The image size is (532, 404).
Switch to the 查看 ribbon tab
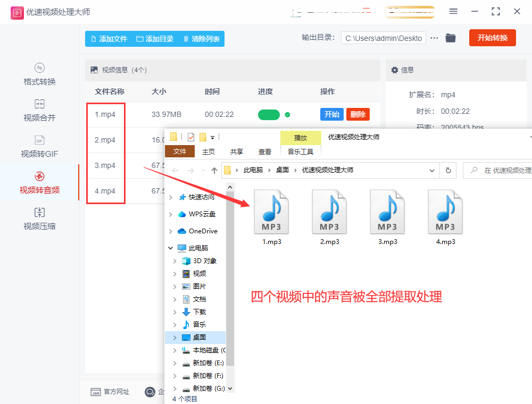click(x=265, y=151)
